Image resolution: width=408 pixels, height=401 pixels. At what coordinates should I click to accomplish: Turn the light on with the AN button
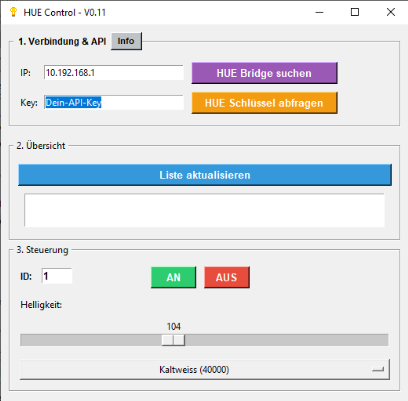click(x=173, y=277)
